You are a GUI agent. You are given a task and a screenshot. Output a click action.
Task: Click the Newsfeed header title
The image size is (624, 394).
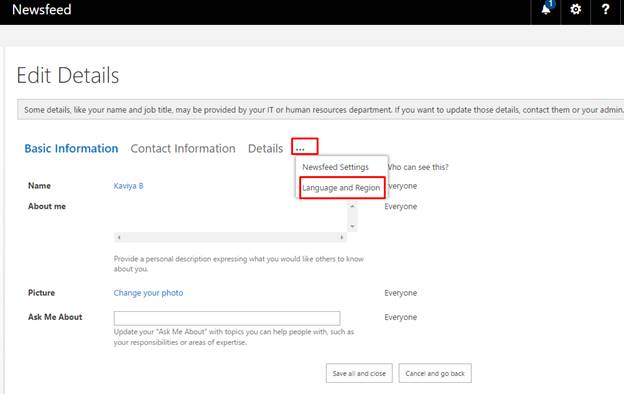click(x=42, y=10)
